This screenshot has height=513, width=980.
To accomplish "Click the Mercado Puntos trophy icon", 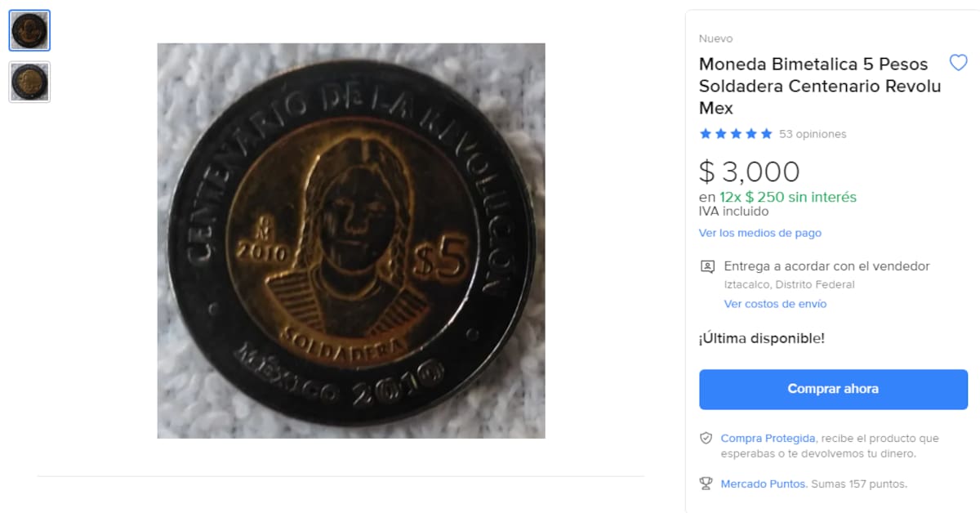I will [x=706, y=484].
